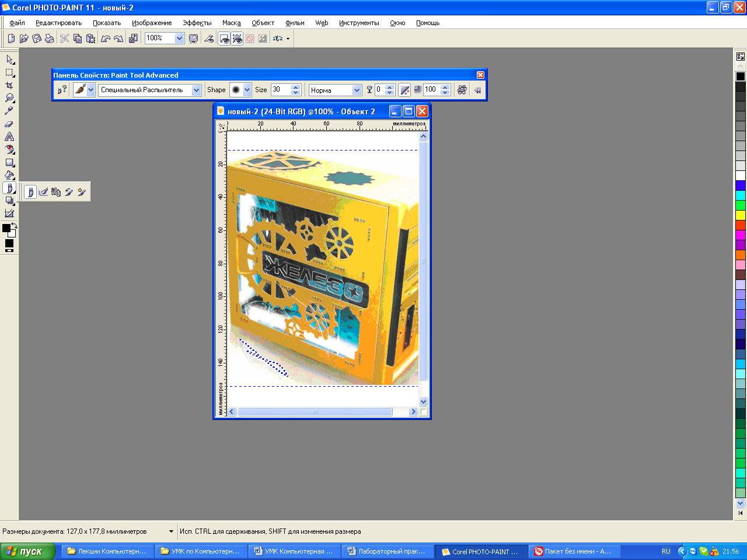Select red swatch in the color palette

741,225
